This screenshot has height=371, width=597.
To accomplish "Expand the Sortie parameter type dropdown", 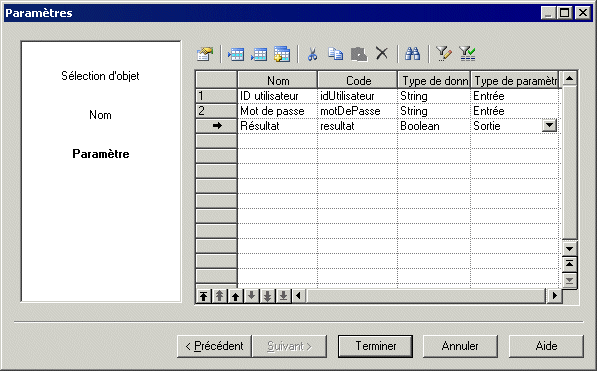I will click(x=549, y=125).
